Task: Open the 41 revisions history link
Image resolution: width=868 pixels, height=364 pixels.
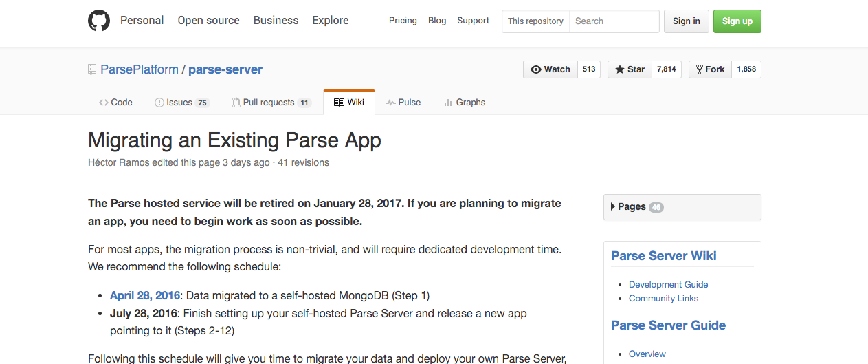Action: coord(303,163)
